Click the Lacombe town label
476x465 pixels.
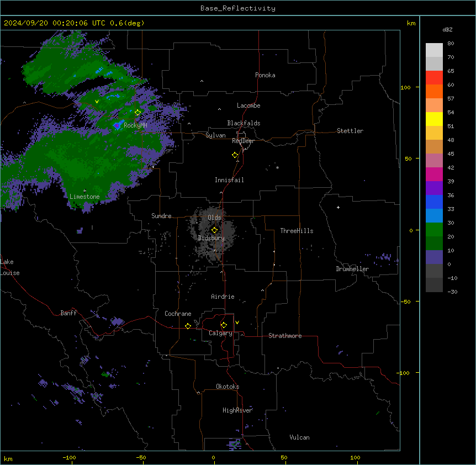tap(248, 105)
